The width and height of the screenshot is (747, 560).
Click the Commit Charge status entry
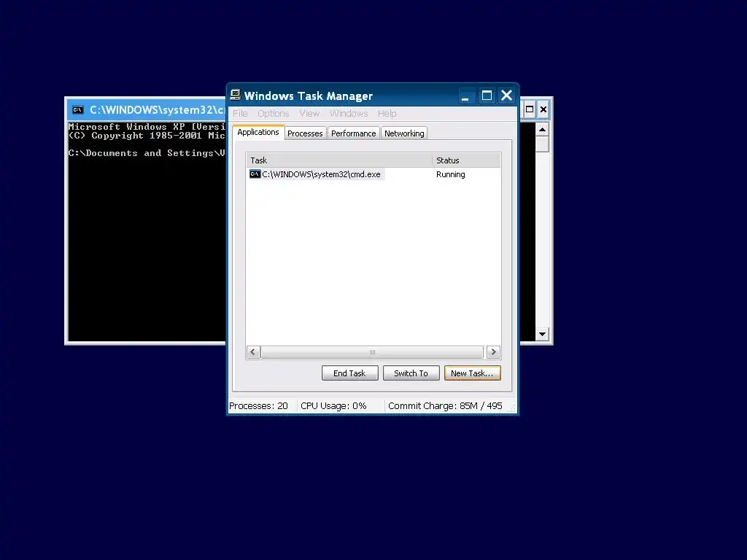point(445,405)
